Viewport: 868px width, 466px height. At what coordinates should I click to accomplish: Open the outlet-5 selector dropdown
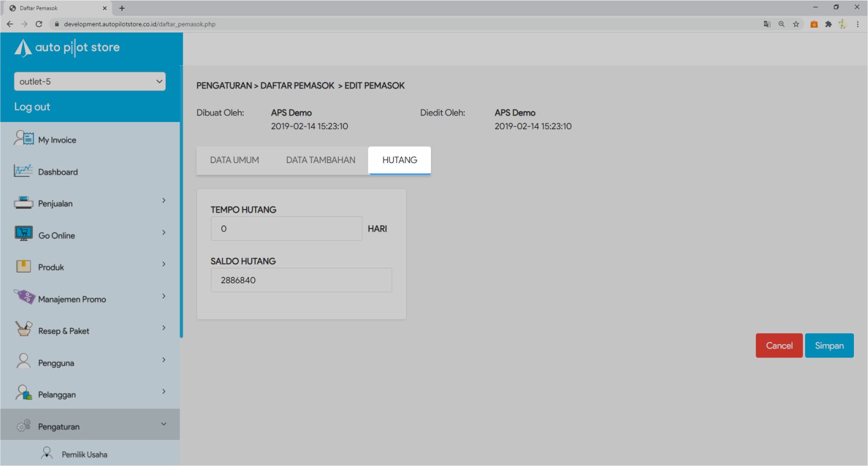point(89,81)
